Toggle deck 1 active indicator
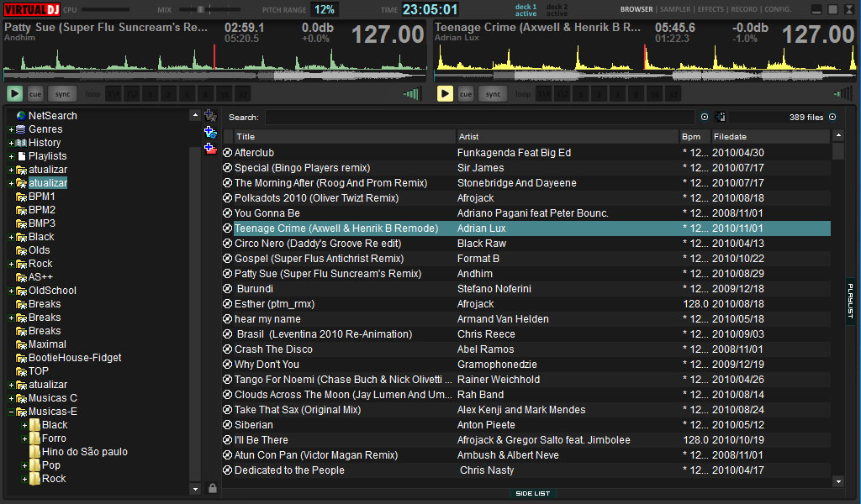Image resolution: width=861 pixels, height=504 pixels. coord(526,10)
